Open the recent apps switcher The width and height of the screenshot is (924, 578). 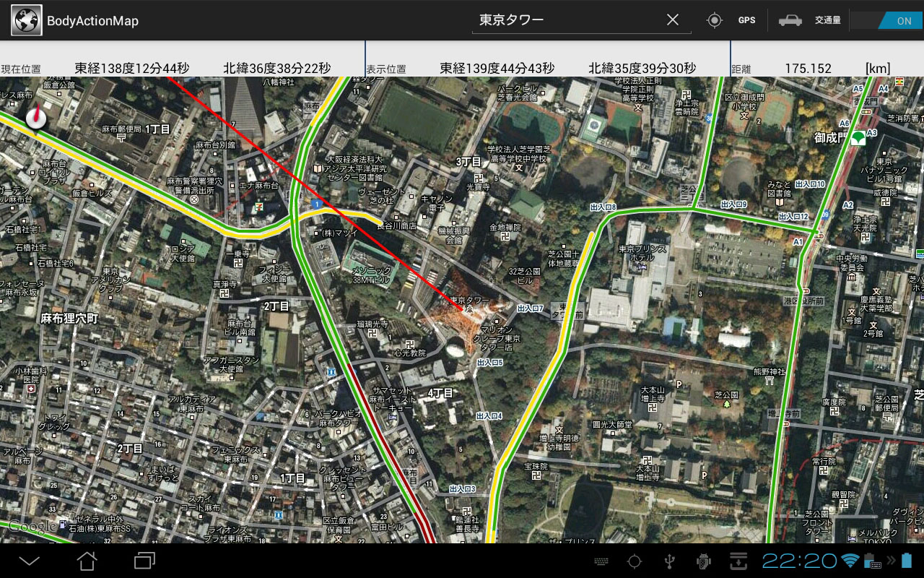coord(144,560)
